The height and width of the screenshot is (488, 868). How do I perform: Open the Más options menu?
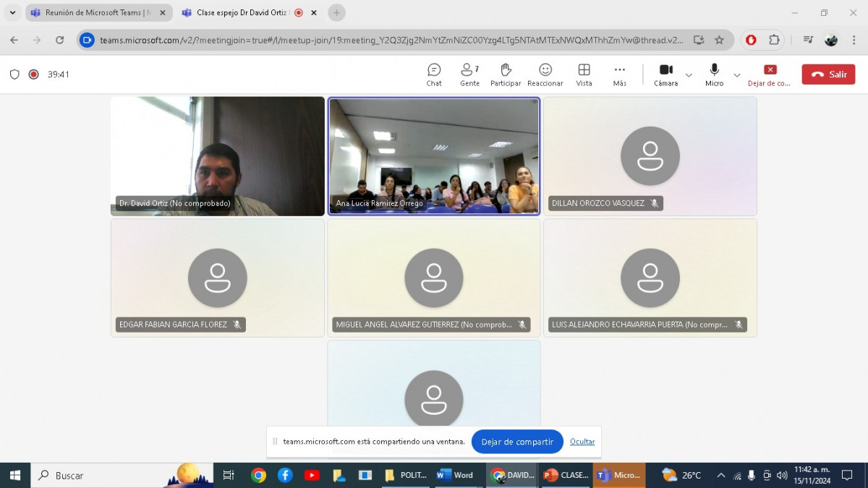pyautogui.click(x=619, y=74)
